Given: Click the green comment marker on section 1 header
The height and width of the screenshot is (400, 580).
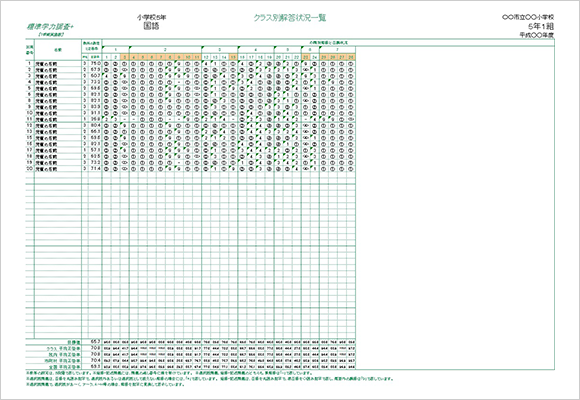Looking at the screenshot, I should point(103,47).
